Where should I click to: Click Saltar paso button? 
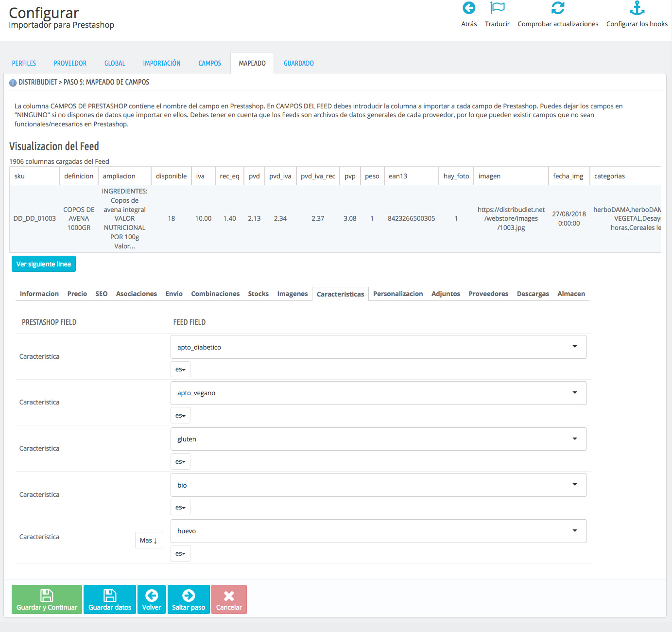click(189, 599)
